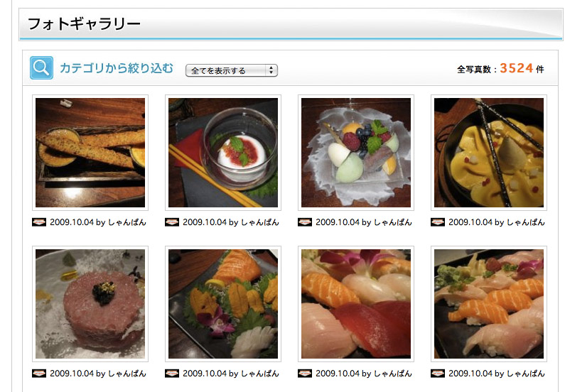The height and width of the screenshot is (392, 565).
Task: Click the badge icon under glass bowl dessert photo
Action: click(x=172, y=222)
